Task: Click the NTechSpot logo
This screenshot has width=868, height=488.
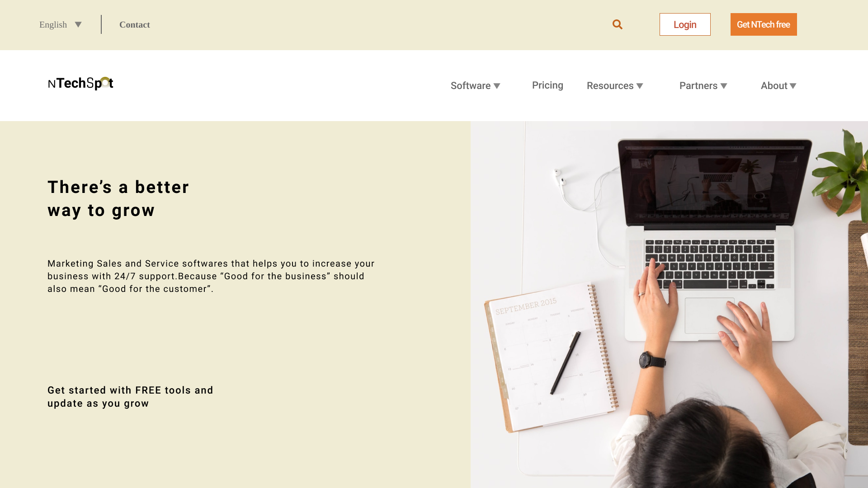Action: pyautogui.click(x=80, y=83)
